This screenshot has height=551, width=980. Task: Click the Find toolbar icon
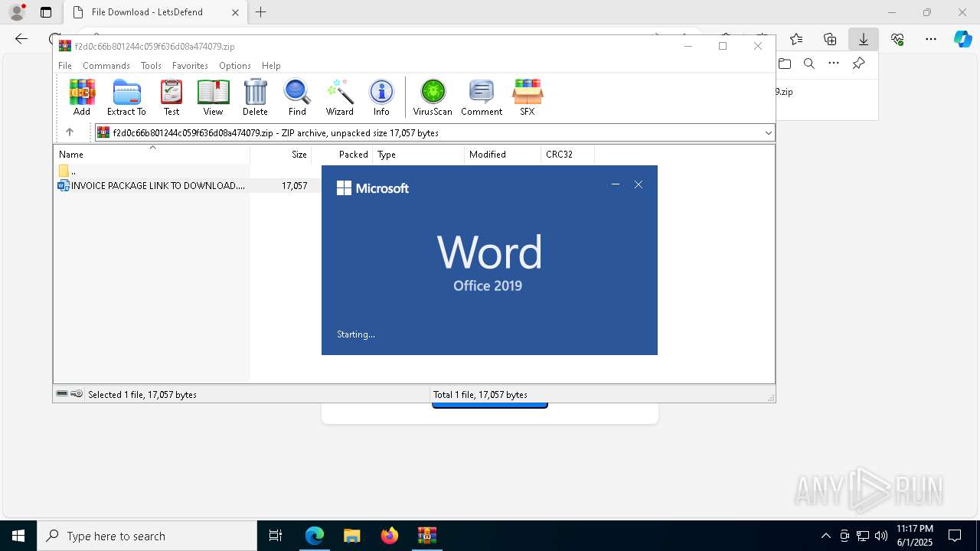pos(297,97)
